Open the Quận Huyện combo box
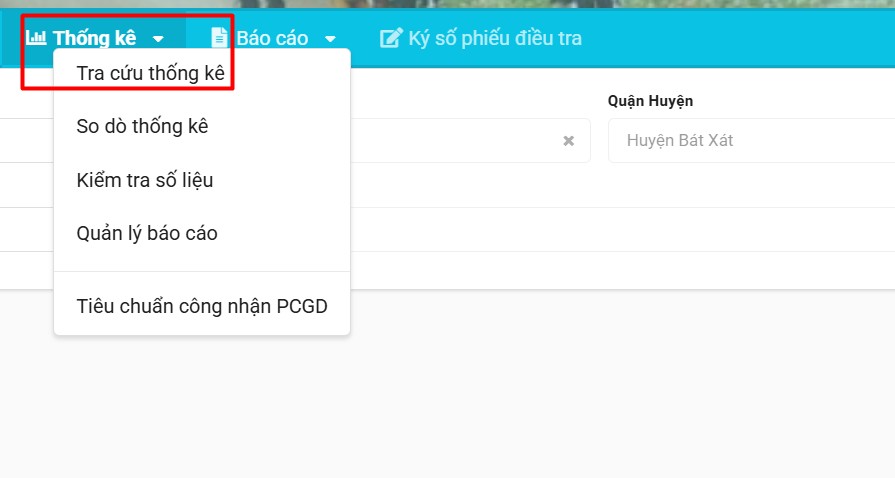This screenshot has width=895, height=478. [750, 141]
